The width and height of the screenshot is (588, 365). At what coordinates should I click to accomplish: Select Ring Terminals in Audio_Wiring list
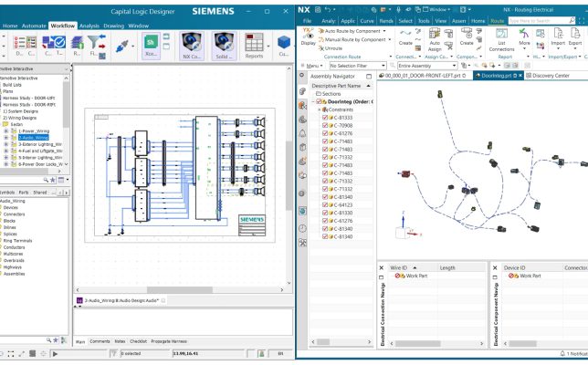(17, 241)
